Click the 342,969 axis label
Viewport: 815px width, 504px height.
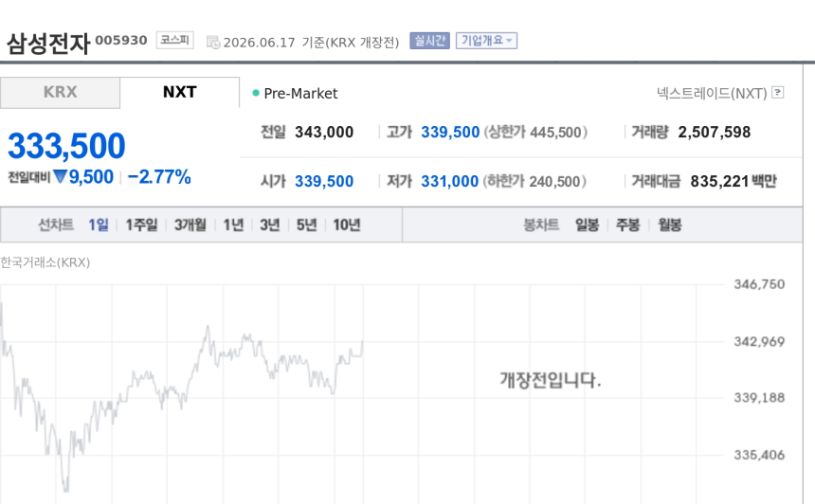(759, 342)
